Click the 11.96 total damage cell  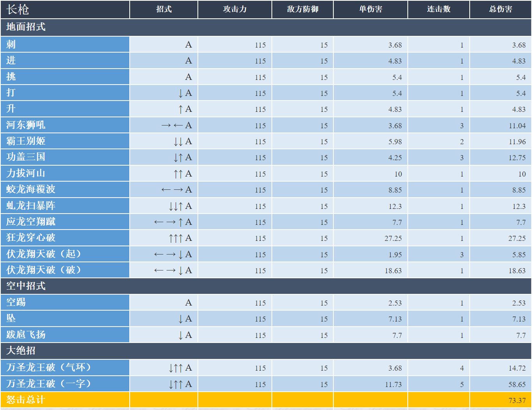pyautogui.click(x=500, y=141)
